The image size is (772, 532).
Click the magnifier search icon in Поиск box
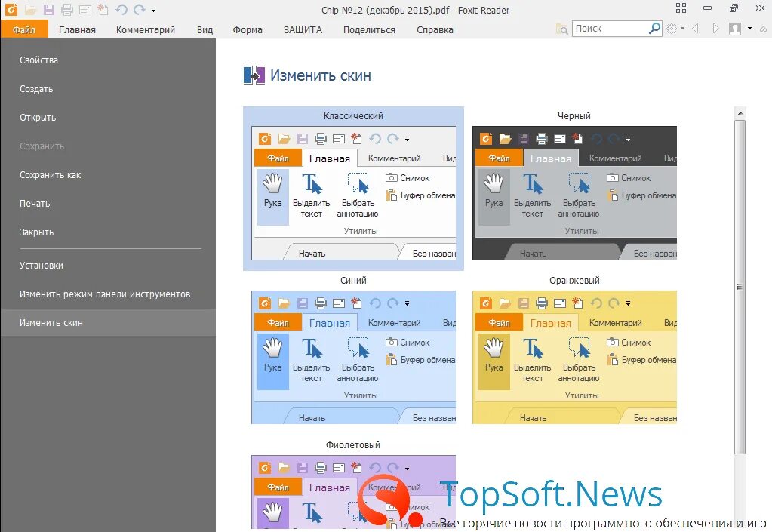654,29
